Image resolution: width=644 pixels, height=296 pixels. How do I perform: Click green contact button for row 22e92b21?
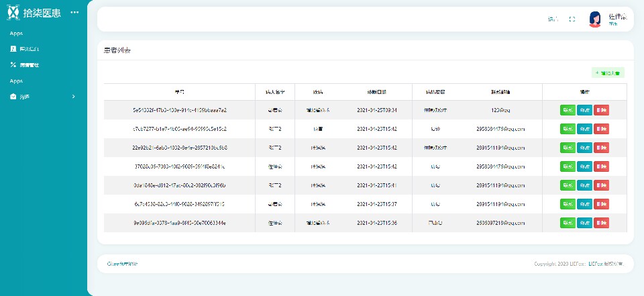[568, 148]
